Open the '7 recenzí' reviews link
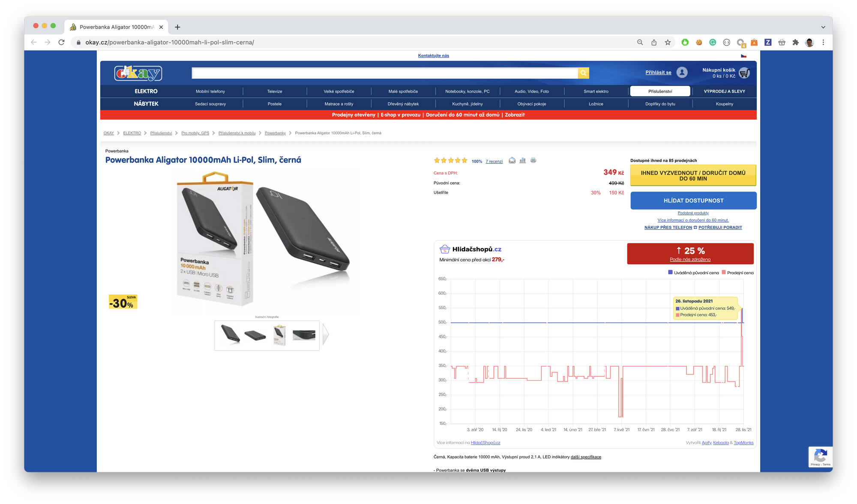Screen dimensions: 857x504 [494, 161]
